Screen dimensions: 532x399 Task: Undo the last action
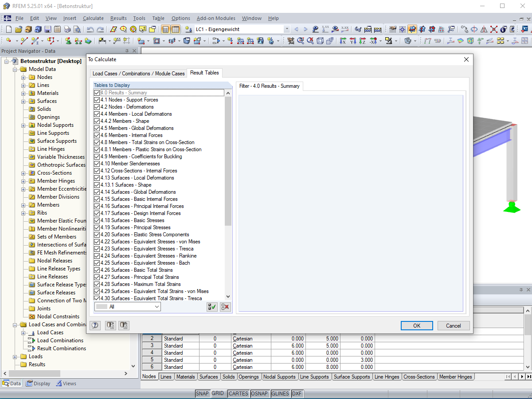(90, 29)
